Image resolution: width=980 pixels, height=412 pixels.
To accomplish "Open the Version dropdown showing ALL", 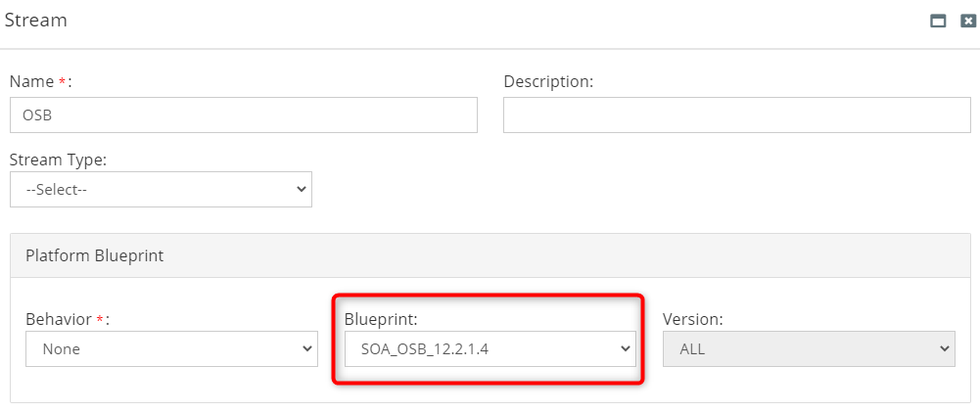I will click(x=809, y=348).
